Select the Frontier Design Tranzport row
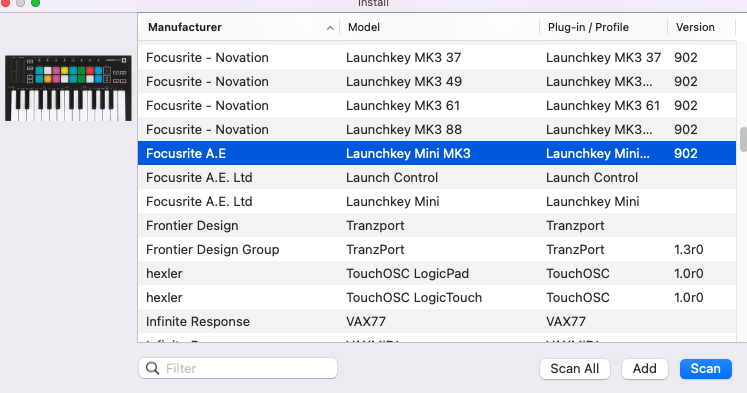This screenshot has height=393, width=747. [437, 225]
